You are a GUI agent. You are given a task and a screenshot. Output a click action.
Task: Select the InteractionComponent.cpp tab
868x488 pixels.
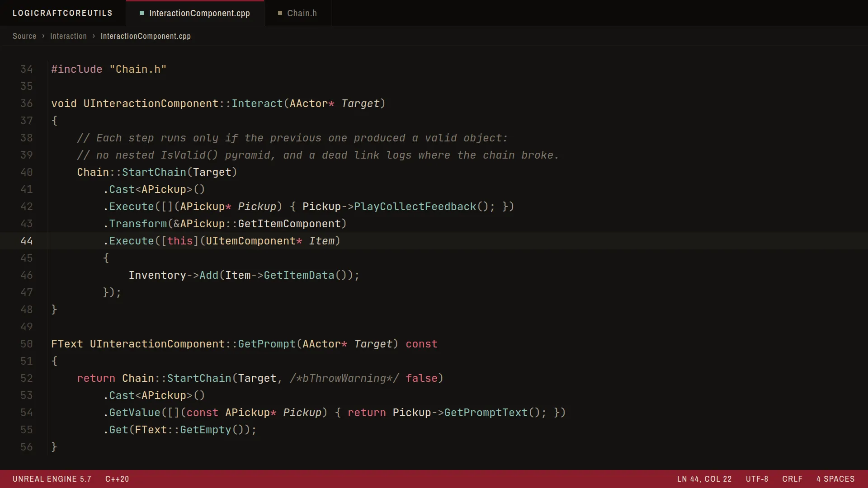click(195, 13)
